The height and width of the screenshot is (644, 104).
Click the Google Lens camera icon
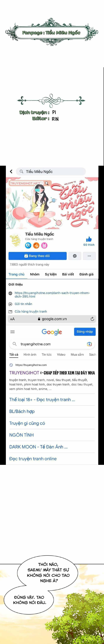(89, 344)
